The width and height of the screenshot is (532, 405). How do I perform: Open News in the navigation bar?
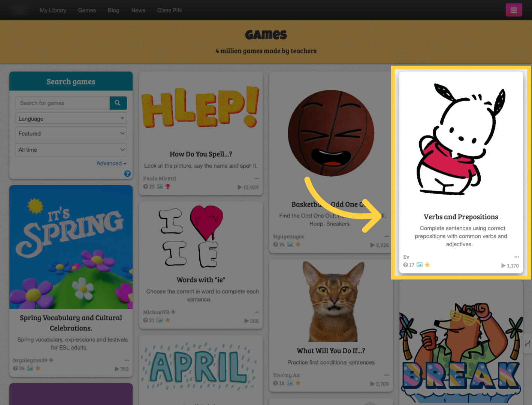click(x=138, y=10)
